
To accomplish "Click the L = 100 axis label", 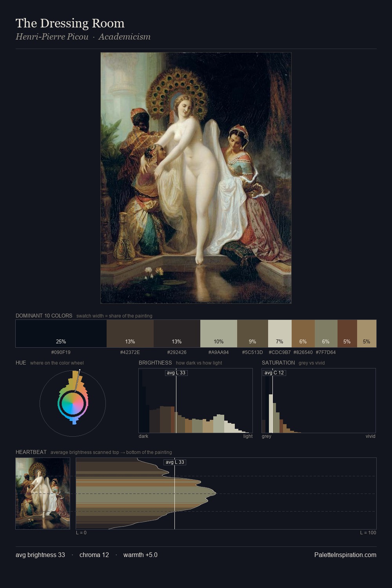I will 368,533.
